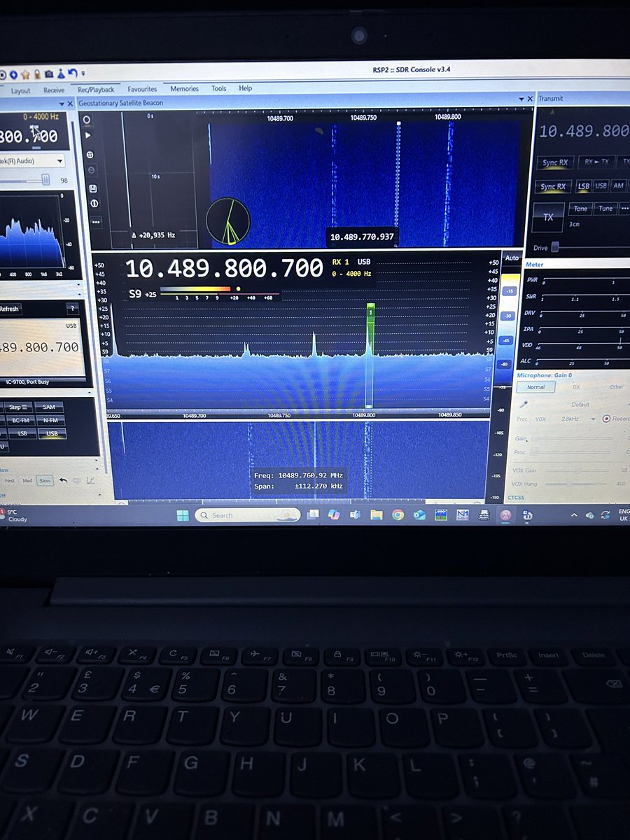Open the Memories tab
This screenshot has width=630, height=840.
[x=184, y=89]
